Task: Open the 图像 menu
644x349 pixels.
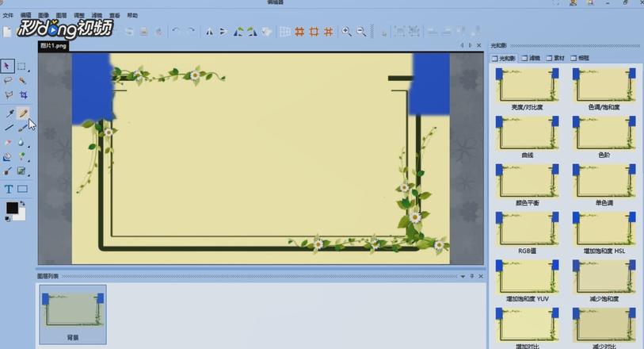Action: pyautogui.click(x=44, y=16)
